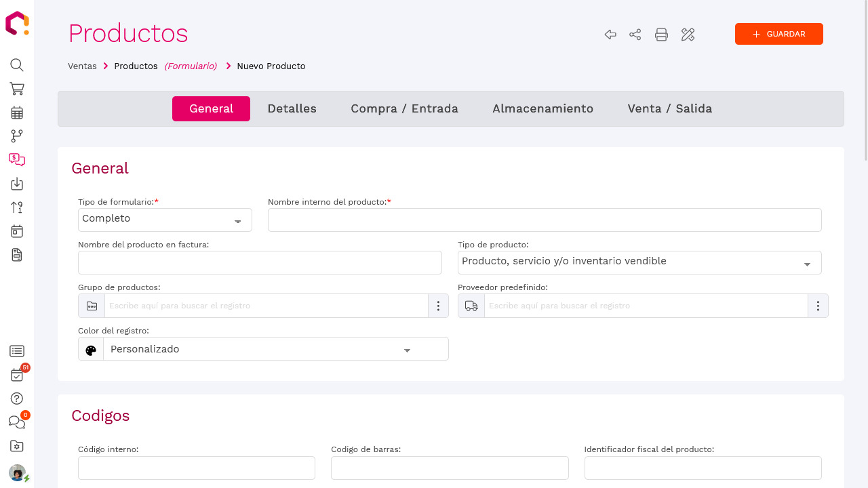Expand the Tipo de producto dropdown
Image resolution: width=868 pixels, height=488 pixels.
639,262
